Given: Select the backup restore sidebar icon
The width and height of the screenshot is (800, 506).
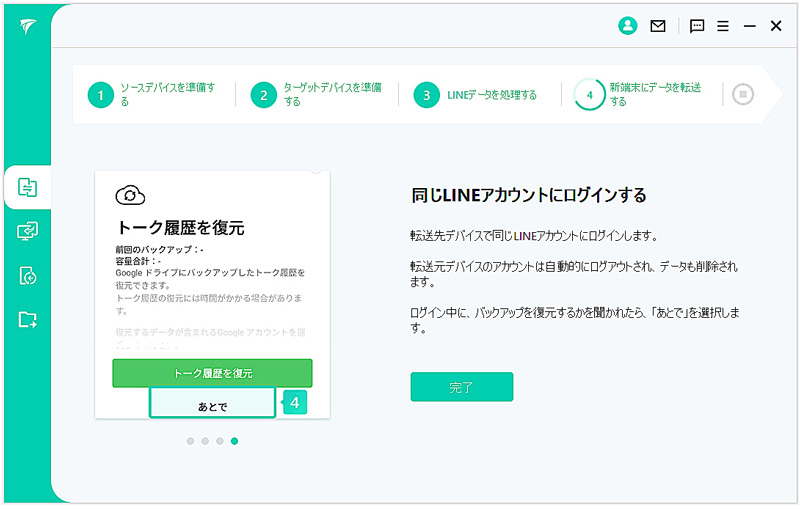Looking at the screenshot, I should (x=28, y=276).
